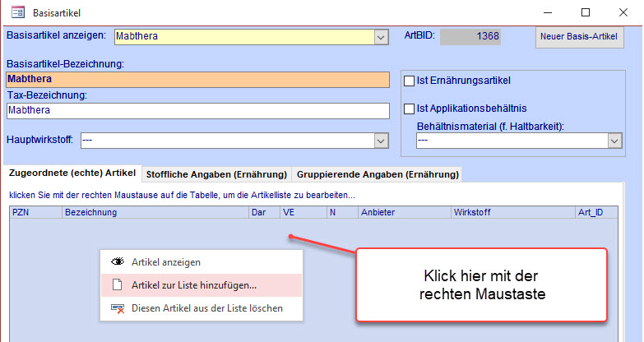Click the Dar column header
The height and width of the screenshot is (342, 644).
click(265, 212)
